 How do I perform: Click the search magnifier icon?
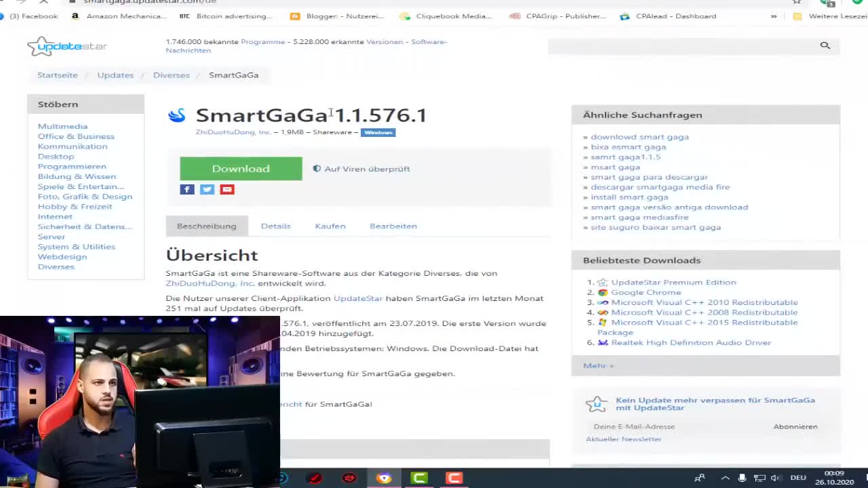[x=825, y=45]
